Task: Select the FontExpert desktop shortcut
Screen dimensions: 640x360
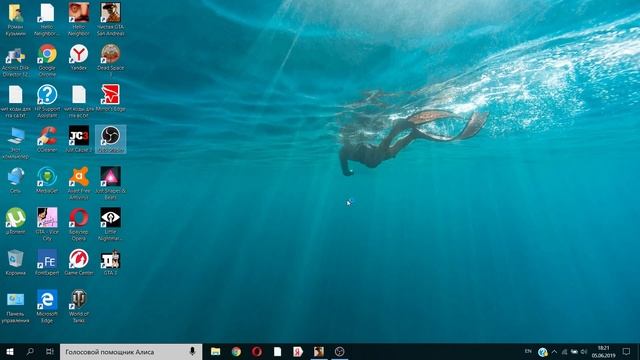Action: pos(47,262)
